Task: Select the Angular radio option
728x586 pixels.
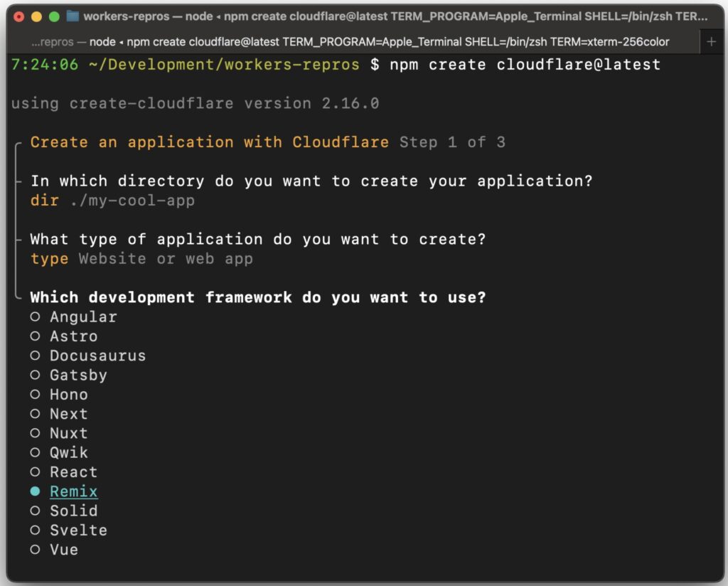Action: pyautogui.click(x=36, y=317)
